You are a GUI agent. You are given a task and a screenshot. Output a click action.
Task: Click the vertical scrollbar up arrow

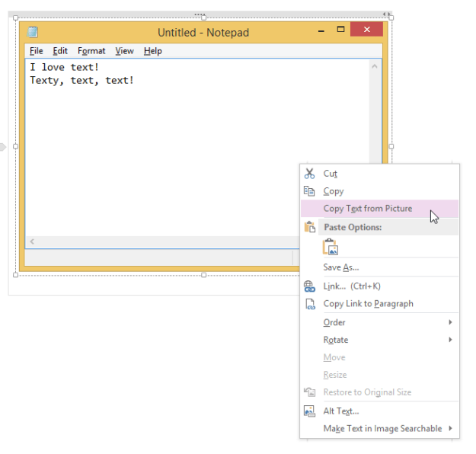pos(375,67)
